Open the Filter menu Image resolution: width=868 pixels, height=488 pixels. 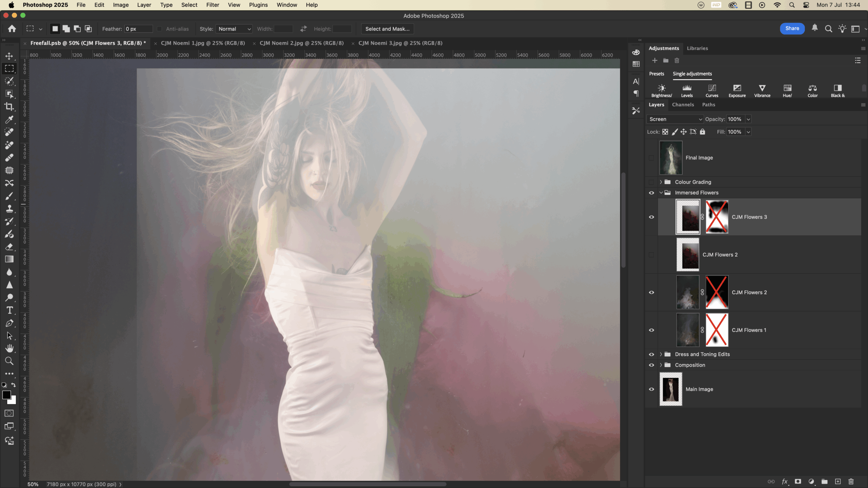point(213,5)
